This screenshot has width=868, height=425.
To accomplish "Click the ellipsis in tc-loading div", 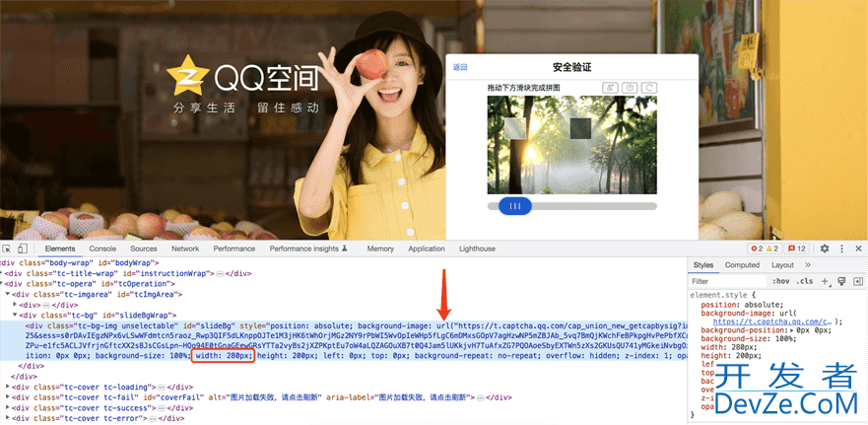I will pos(162,387).
